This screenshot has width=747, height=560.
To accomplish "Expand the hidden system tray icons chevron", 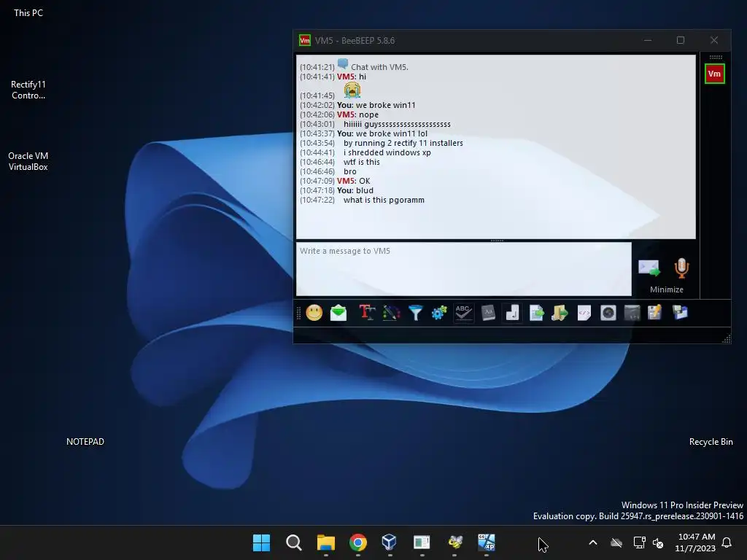I will (x=593, y=542).
